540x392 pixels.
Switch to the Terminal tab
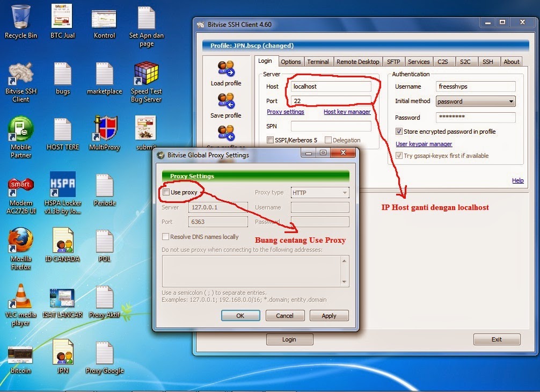point(318,62)
